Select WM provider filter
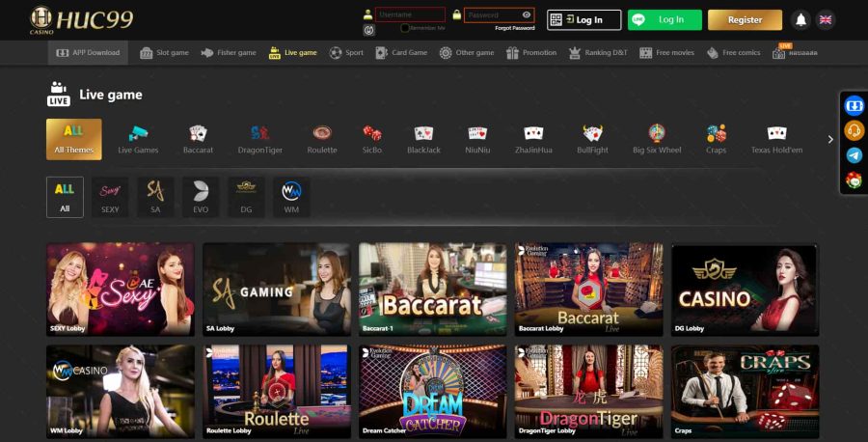Viewport: 868px width, 442px height. coord(291,197)
